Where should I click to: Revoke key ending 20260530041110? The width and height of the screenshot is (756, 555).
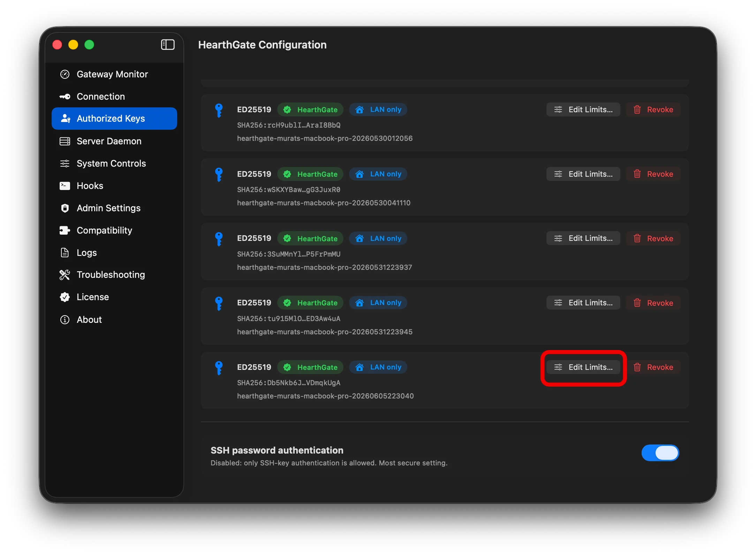coord(653,174)
